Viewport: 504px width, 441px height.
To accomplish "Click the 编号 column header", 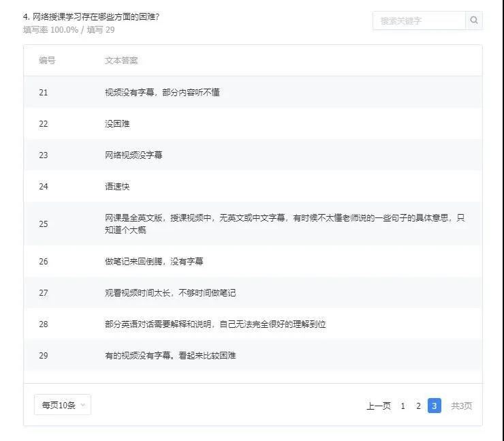I will 47,61.
